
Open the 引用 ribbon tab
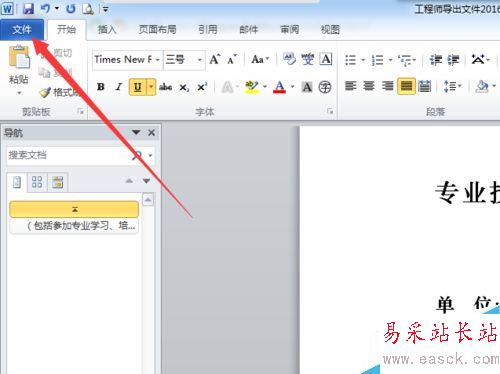coord(208,30)
